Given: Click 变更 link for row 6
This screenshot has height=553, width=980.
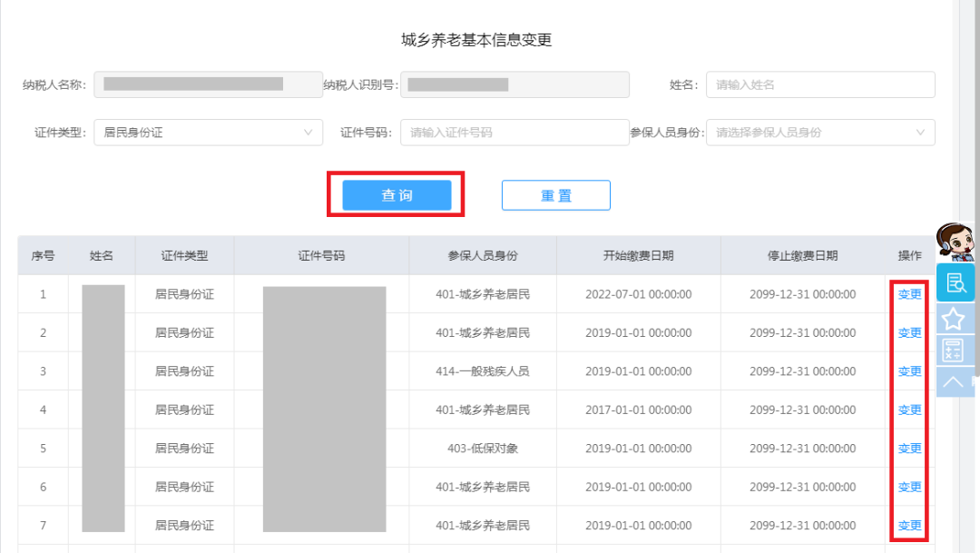Looking at the screenshot, I should [x=909, y=488].
